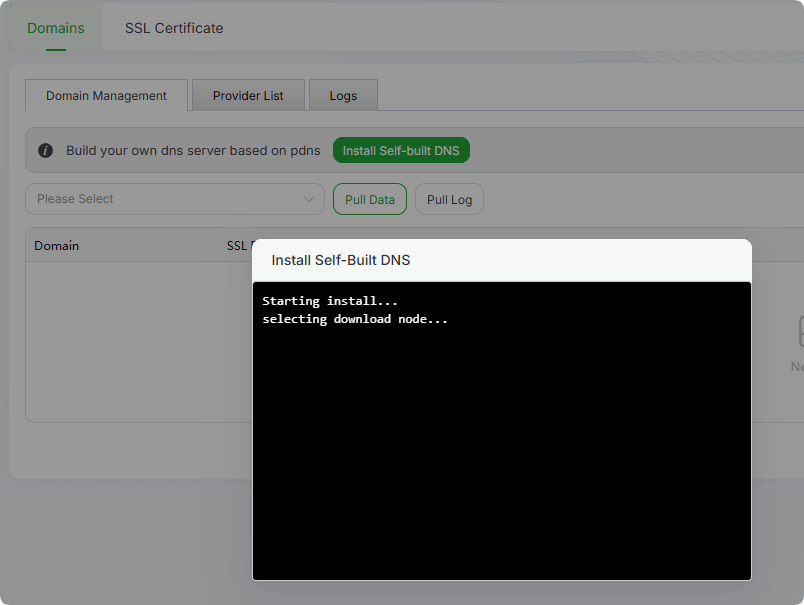Click the Install Self-Built DNS dialog title
Image resolution: width=804 pixels, height=605 pixels.
[340, 260]
